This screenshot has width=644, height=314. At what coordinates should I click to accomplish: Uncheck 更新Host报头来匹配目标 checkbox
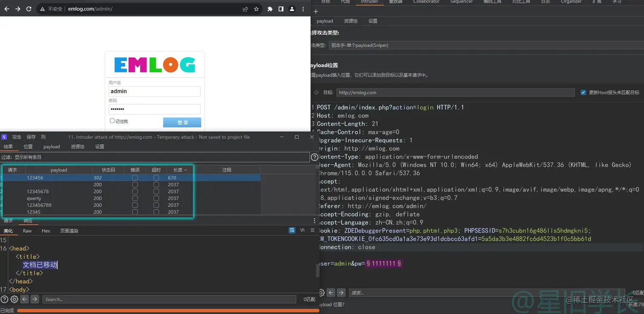pyautogui.click(x=584, y=92)
